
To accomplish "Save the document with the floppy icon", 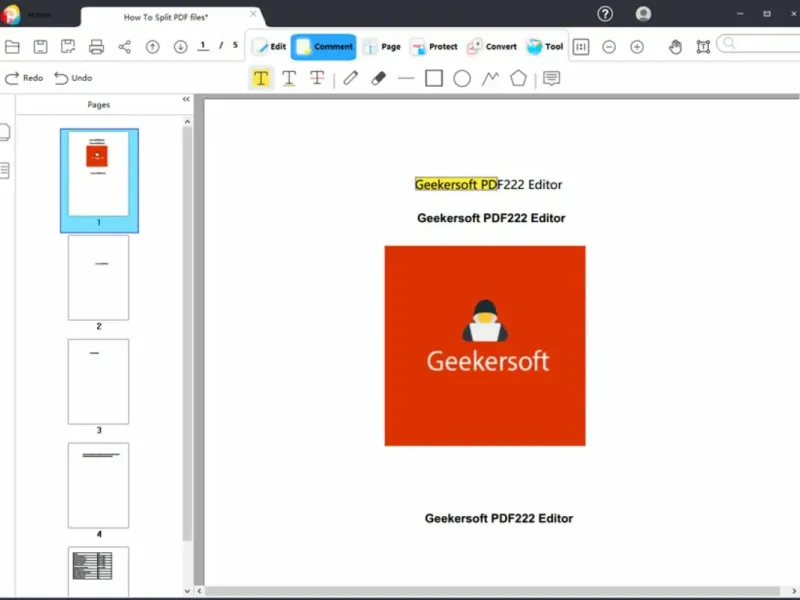I will pos(40,47).
